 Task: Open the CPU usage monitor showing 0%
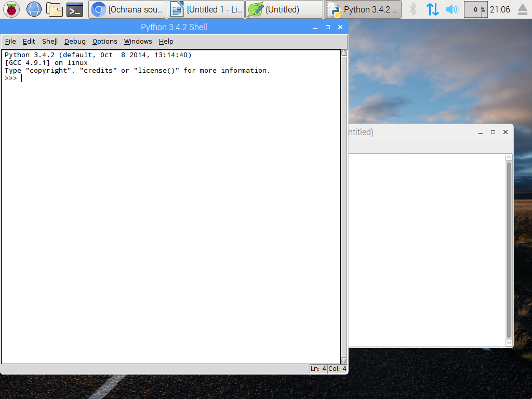coord(475,9)
